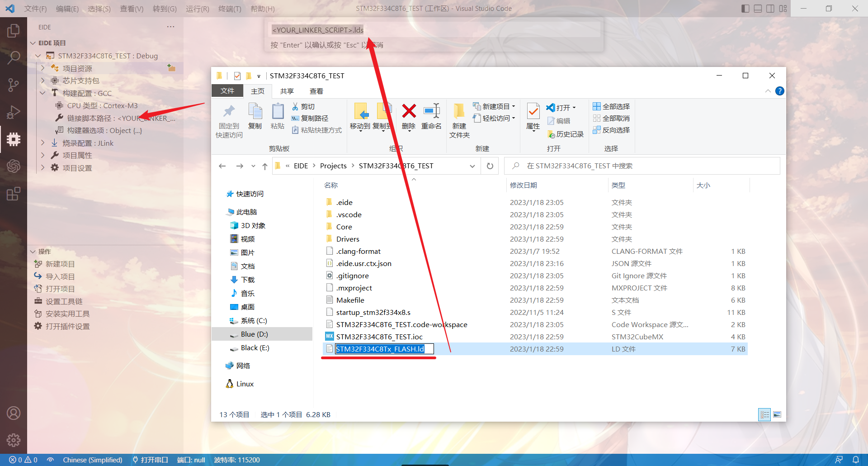Open the blue 文件 ribbon tab

(x=227, y=91)
